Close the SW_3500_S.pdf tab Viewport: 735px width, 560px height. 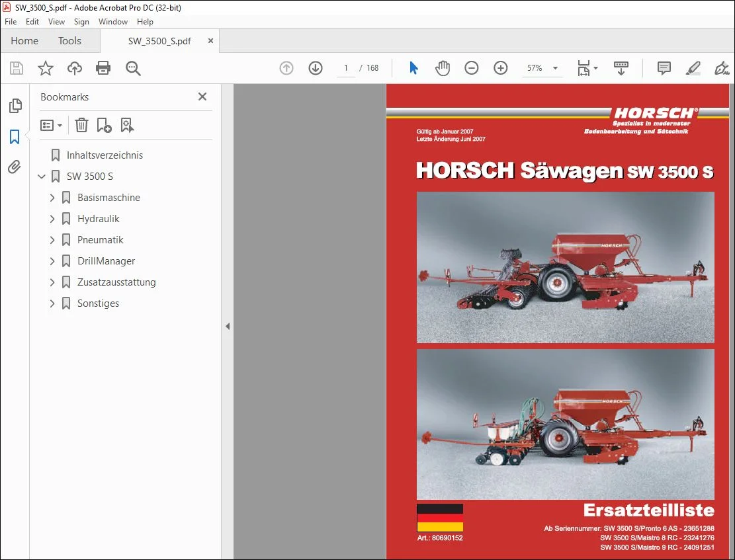point(210,41)
